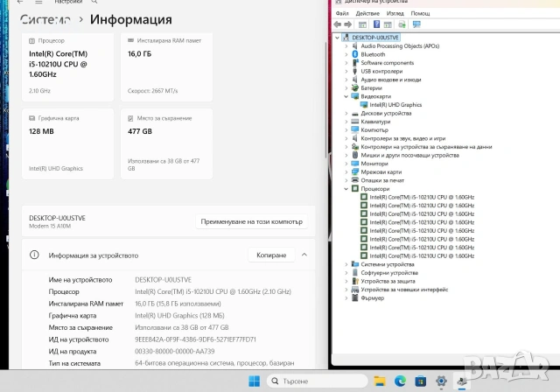Open the Действие menu
Viewport: 560px width, 392px height.
(x=367, y=14)
